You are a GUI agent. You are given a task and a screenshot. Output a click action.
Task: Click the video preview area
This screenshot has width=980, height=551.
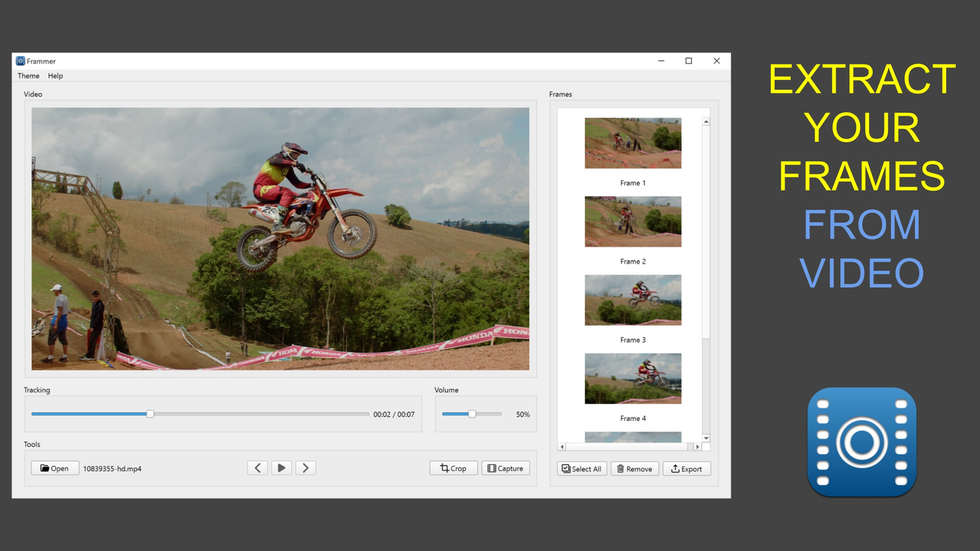[x=280, y=239]
